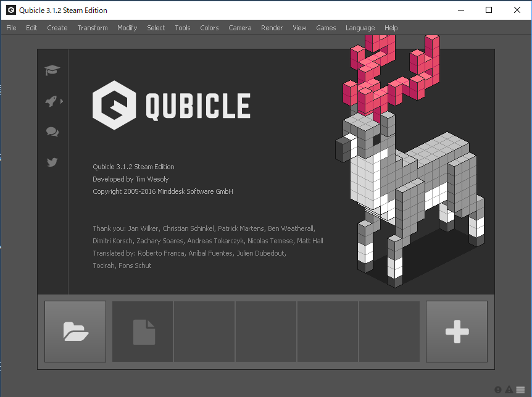The height and width of the screenshot is (397, 532).
Task: Open the chat bubbles forum icon
Action: pyautogui.click(x=52, y=132)
